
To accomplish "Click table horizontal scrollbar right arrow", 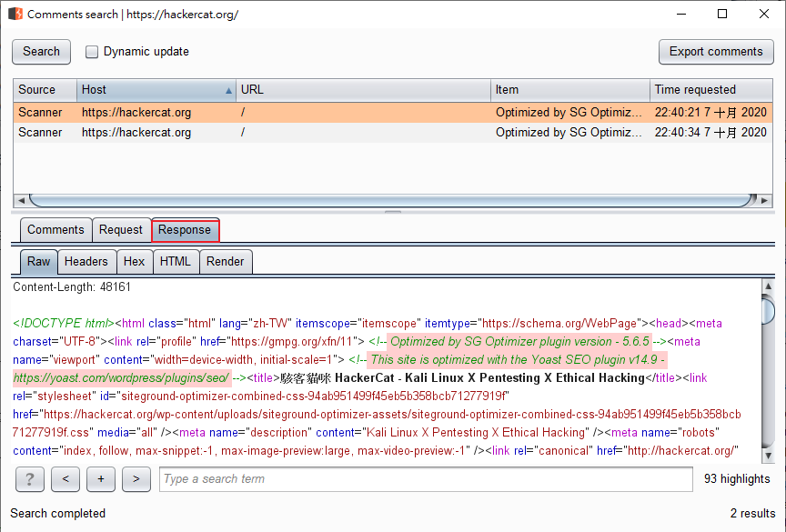I will [764, 200].
